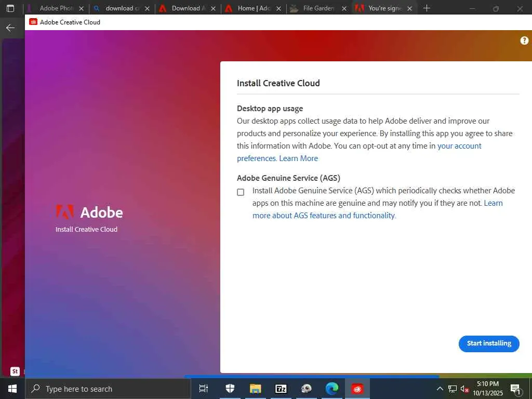The height and width of the screenshot is (399, 532).
Task: Click the St icon in the sidebar
Action: click(x=15, y=371)
